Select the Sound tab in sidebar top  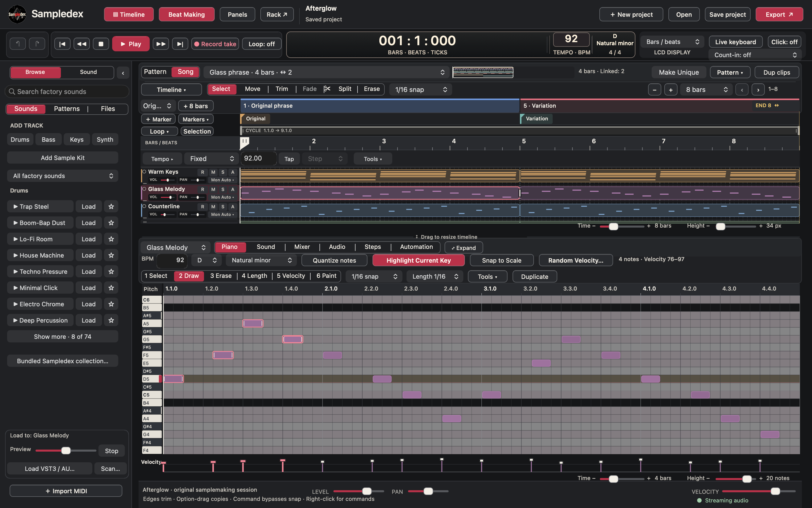click(88, 72)
